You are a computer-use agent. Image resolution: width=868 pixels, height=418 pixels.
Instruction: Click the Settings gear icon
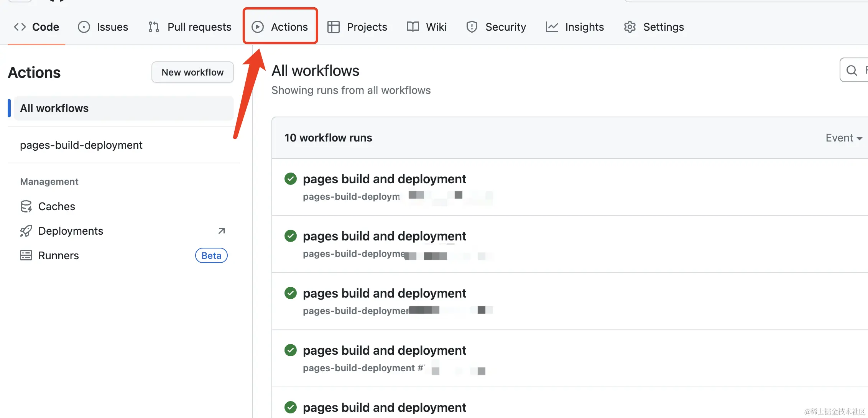click(630, 27)
